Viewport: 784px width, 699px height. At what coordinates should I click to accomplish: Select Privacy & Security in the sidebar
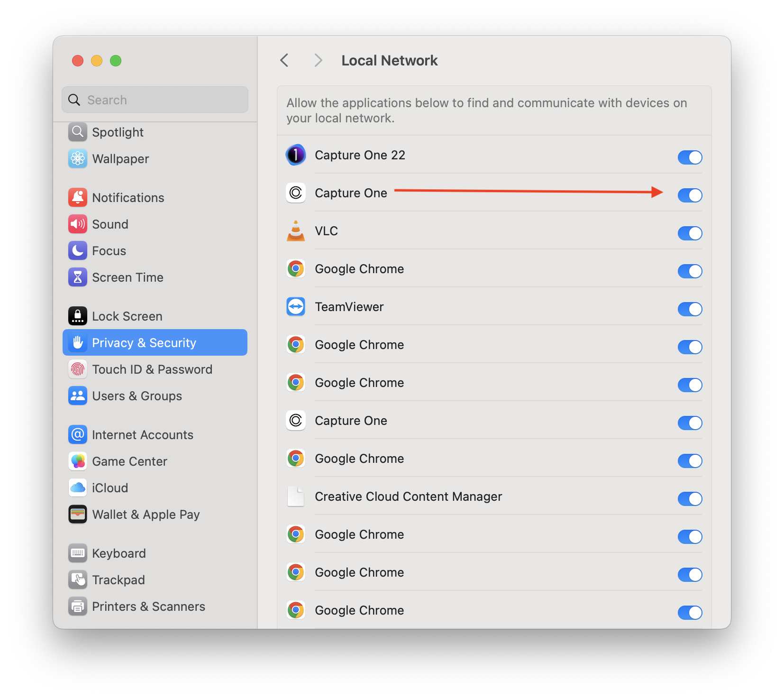pyautogui.click(x=155, y=342)
